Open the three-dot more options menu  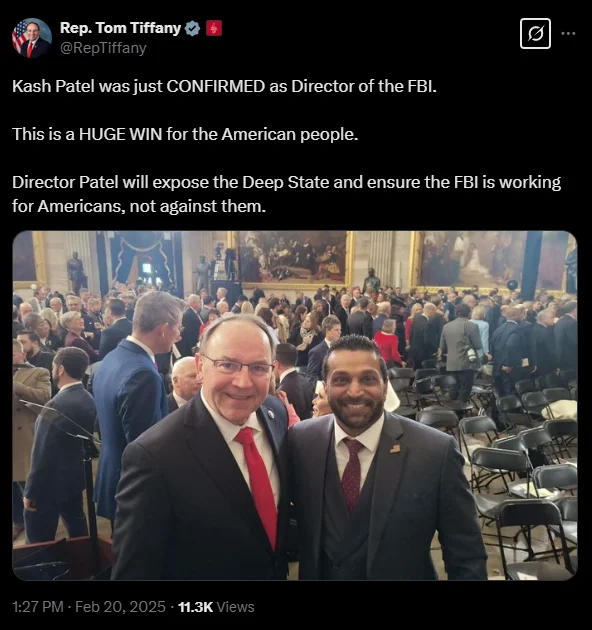point(568,34)
